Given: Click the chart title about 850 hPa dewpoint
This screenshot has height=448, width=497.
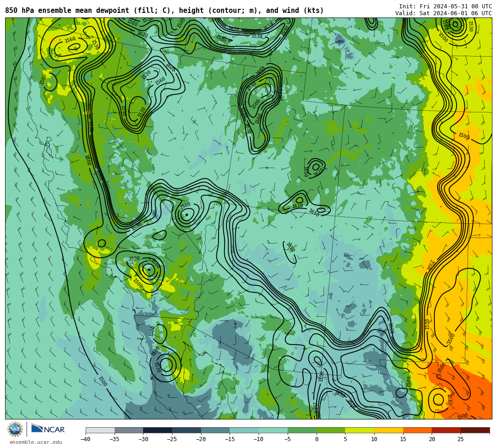Looking at the screenshot, I should tap(164, 11).
